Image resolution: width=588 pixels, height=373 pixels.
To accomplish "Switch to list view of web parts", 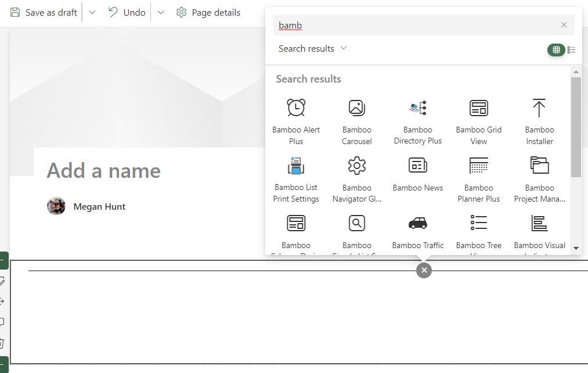I will point(572,50).
